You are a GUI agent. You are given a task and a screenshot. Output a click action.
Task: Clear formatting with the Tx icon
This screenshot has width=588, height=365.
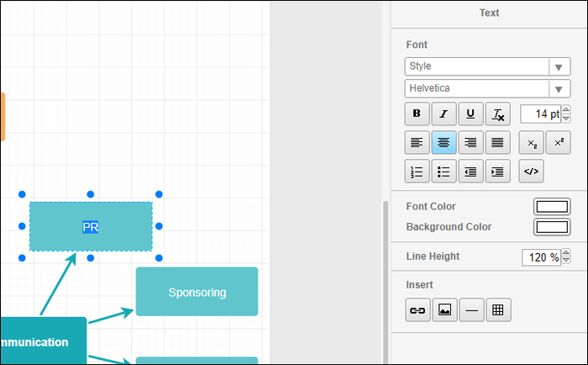click(497, 114)
